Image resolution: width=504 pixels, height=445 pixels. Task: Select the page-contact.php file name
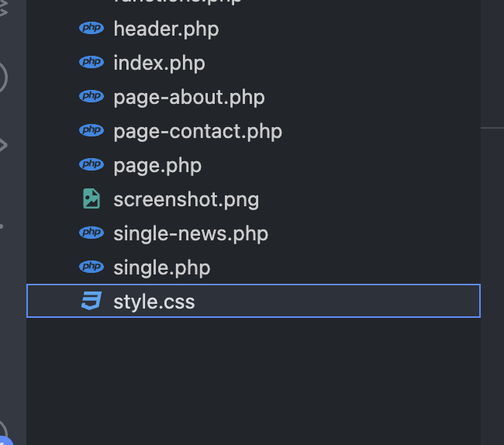tap(198, 131)
